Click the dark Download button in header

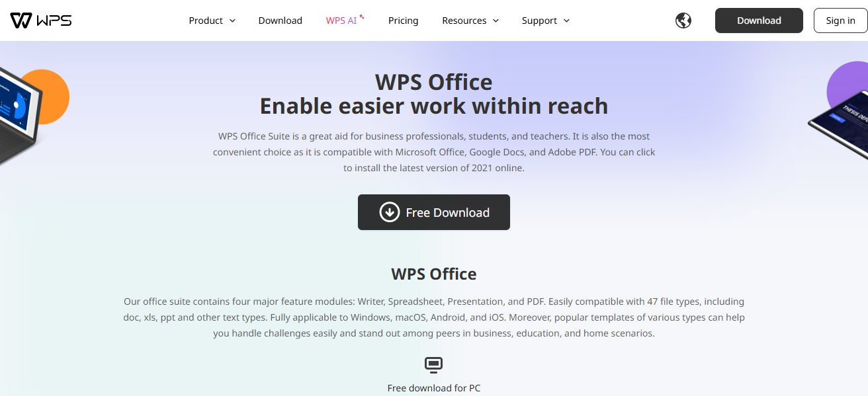[759, 20]
